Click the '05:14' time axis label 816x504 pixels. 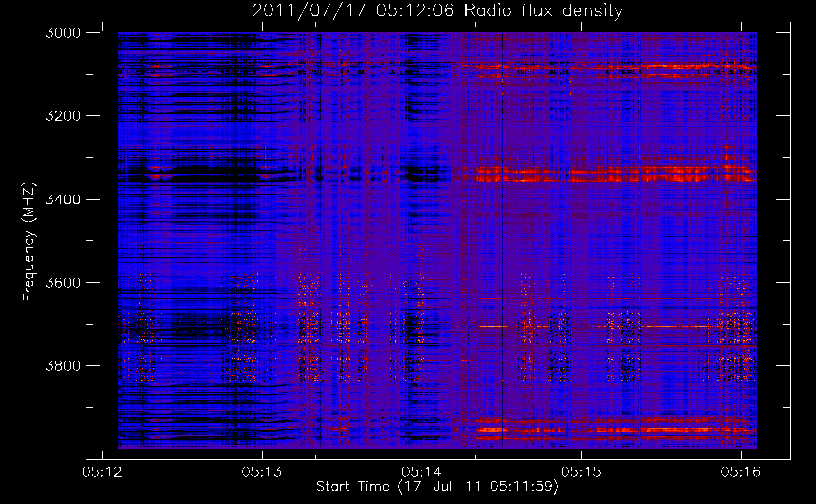[422, 472]
